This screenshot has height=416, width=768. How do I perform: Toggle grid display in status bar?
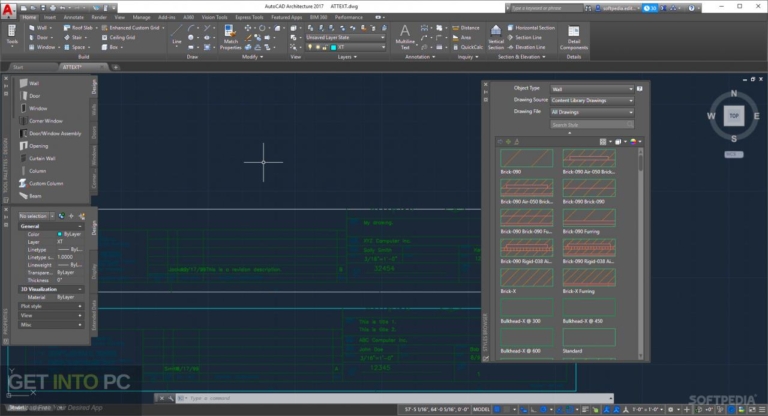click(x=497, y=409)
